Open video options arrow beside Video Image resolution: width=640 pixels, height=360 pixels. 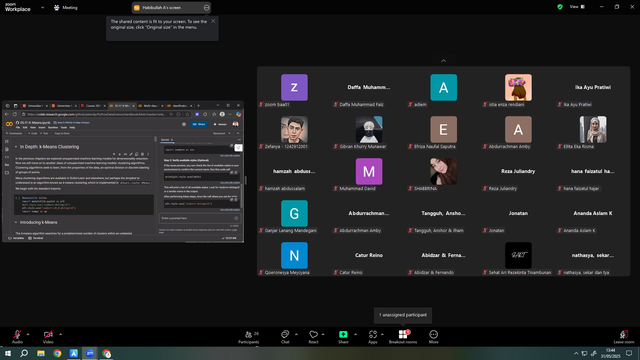click(x=60, y=334)
